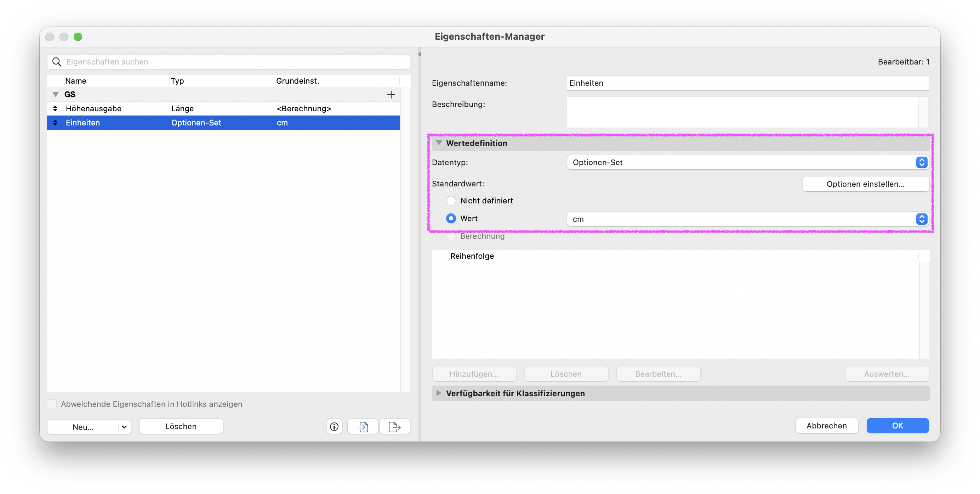Click the Bearbeitbar: 1 label
Viewport: 980px width, 494px height.
(904, 62)
